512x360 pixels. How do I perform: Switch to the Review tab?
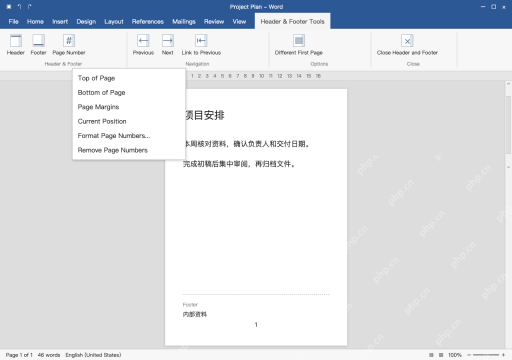214,22
